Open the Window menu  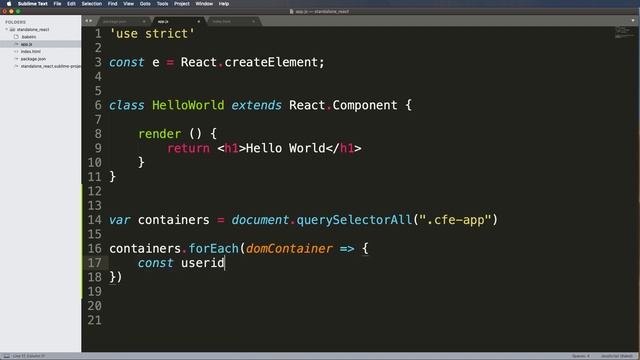[204, 4]
